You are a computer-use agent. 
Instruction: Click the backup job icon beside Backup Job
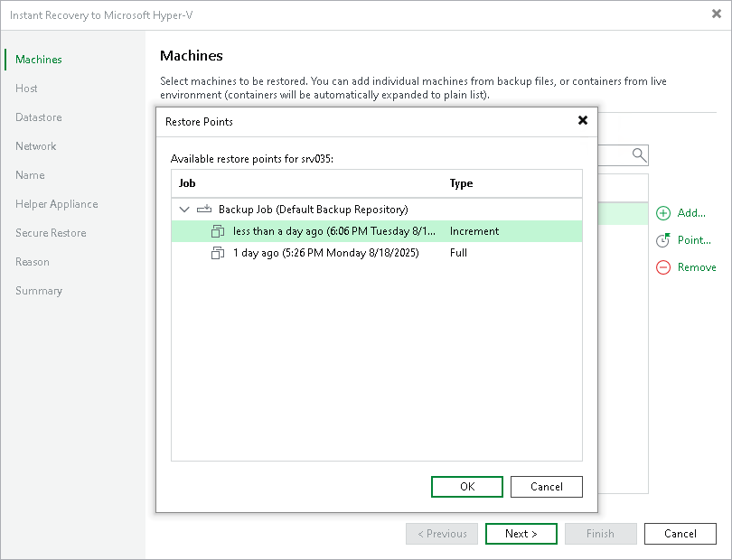(202, 209)
